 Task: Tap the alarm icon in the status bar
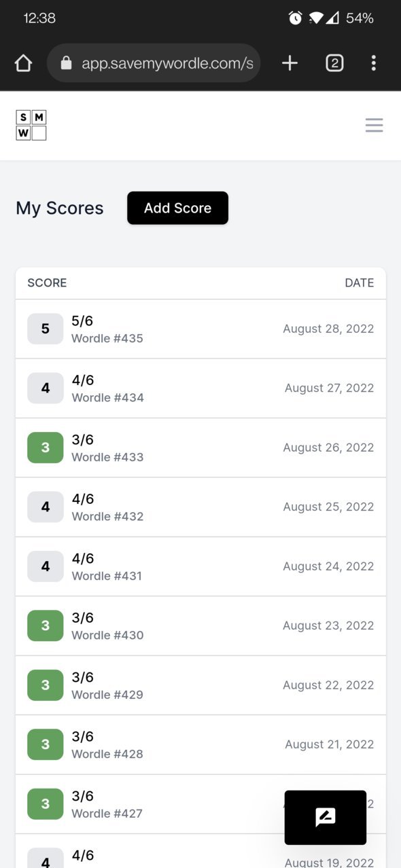(295, 18)
